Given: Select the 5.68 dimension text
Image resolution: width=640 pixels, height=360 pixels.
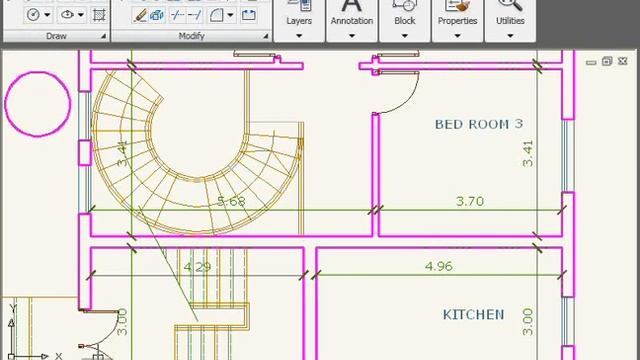Looking at the screenshot, I should pos(231,201).
